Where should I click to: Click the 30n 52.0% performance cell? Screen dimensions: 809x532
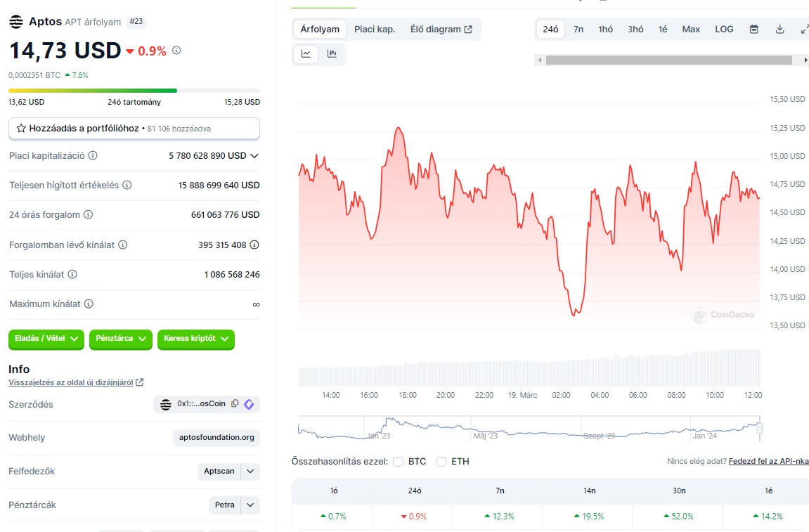tap(678, 517)
